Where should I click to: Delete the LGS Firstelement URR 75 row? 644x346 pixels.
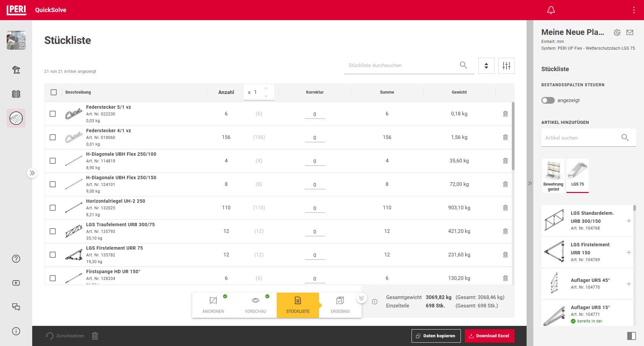tap(505, 255)
